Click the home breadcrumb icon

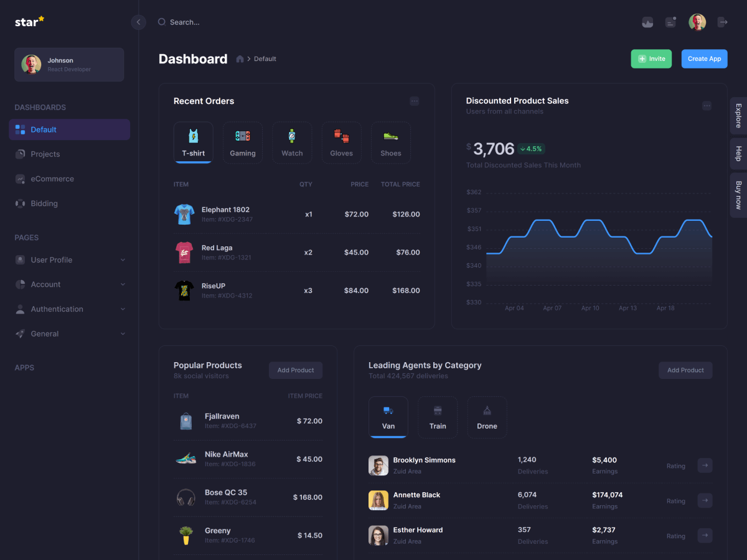[240, 59]
